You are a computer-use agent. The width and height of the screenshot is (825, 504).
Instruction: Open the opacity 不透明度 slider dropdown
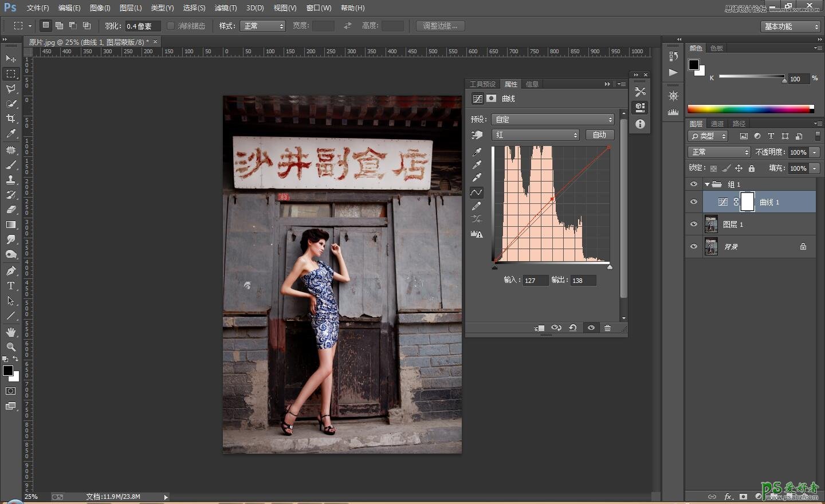point(815,152)
